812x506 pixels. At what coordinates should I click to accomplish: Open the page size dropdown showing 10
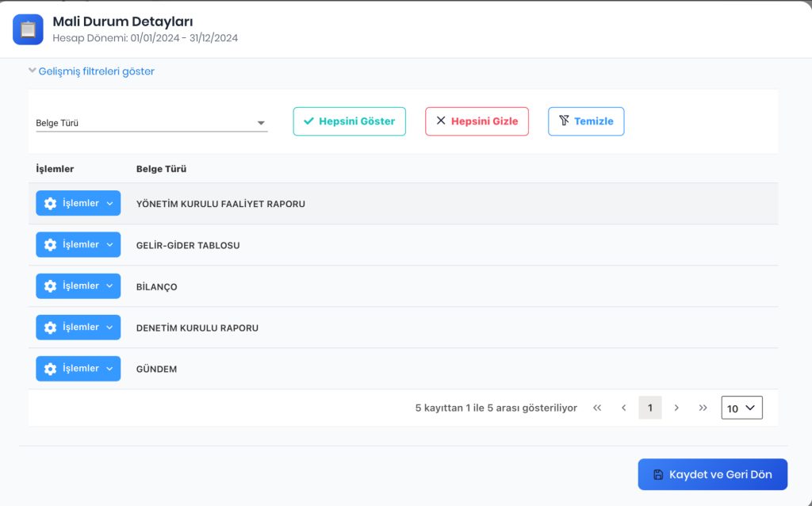[x=741, y=408]
